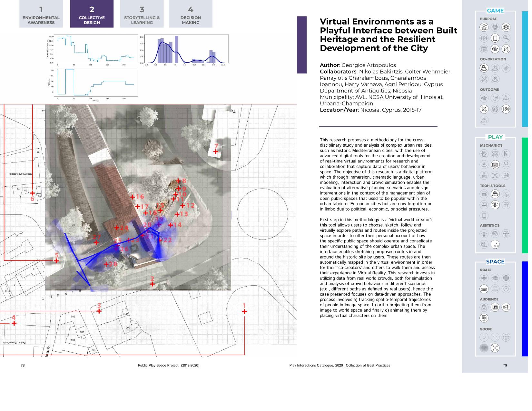532x411 pixels.
Task: Click the four dots icon under Scope
Action: pos(495,337)
